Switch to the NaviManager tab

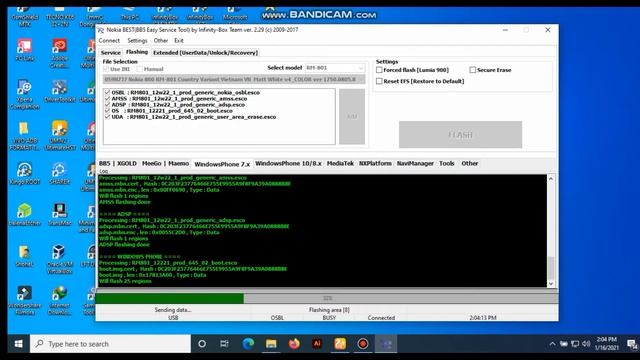point(415,163)
